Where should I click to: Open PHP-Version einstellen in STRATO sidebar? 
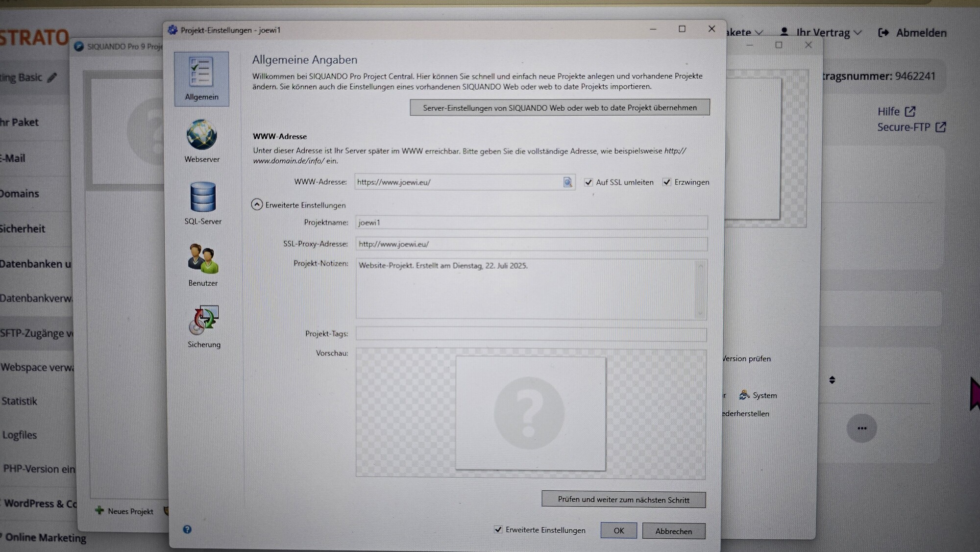[39, 469]
